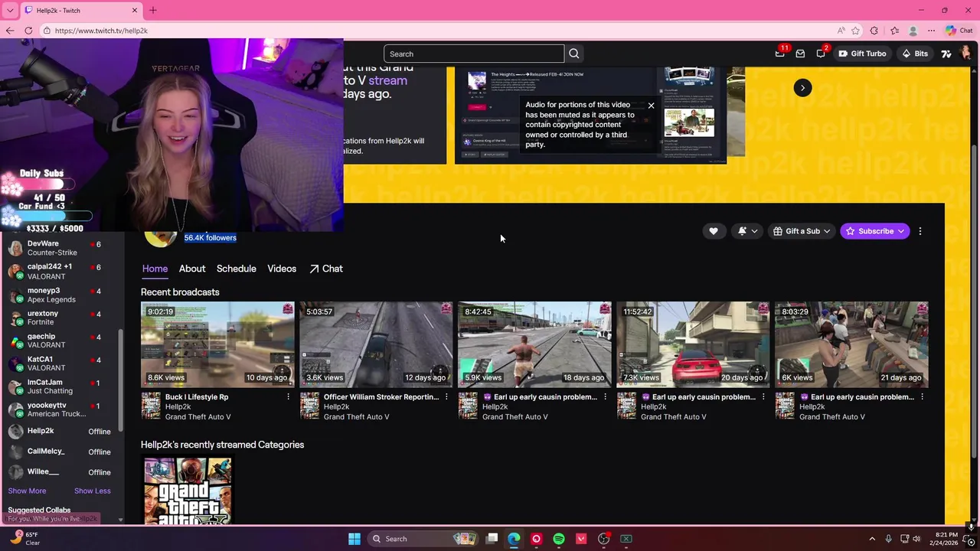This screenshot has height=551, width=980.
Task: Toggle the follow heart button
Action: [x=714, y=231]
